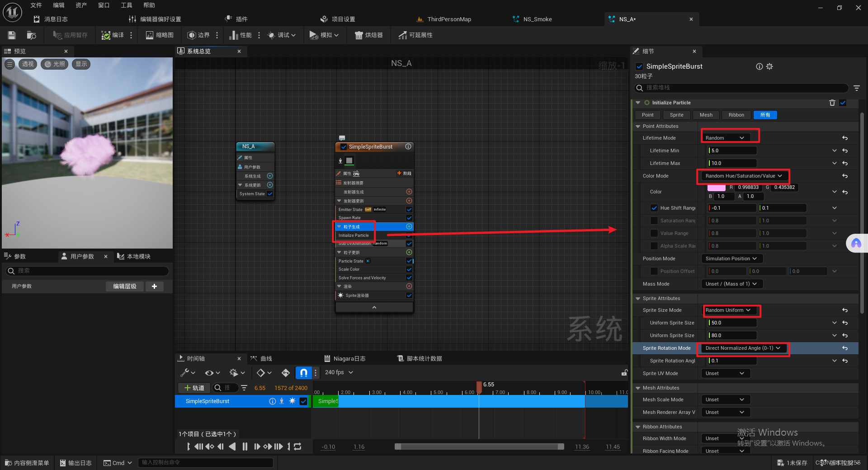Click the Compile toolbar icon

pos(112,35)
